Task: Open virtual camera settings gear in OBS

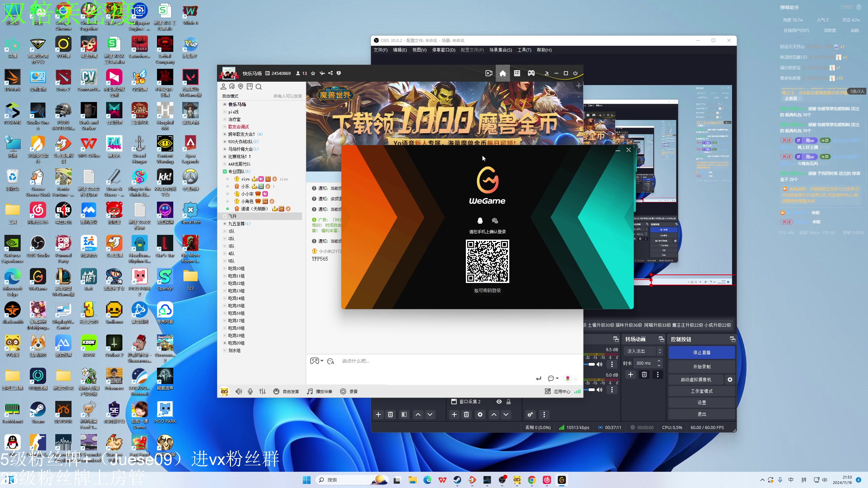Action: pos(730,380)
